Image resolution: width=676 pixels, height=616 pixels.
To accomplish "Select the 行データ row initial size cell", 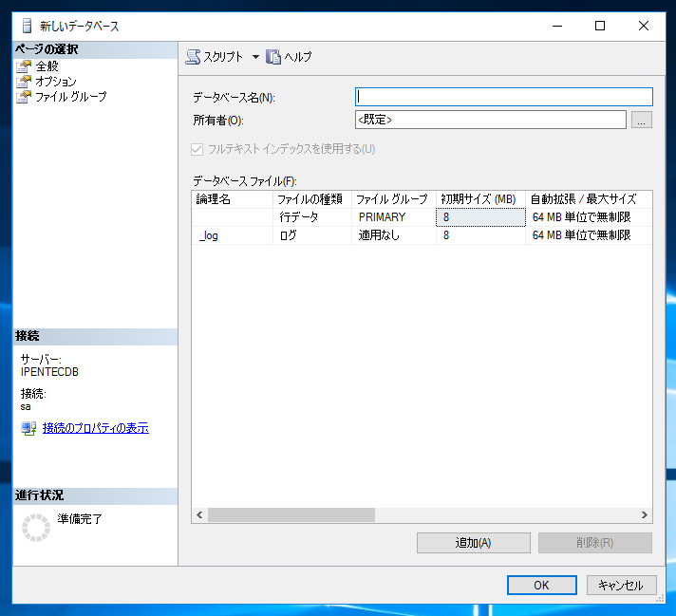I will tap(480, 217).
